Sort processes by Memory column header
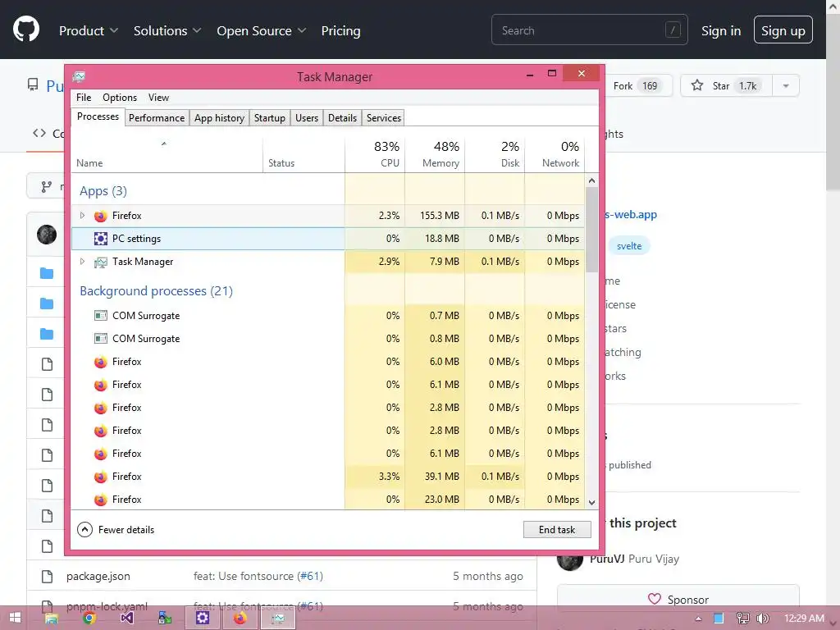 pyautogui.click(x=435, y=154)
